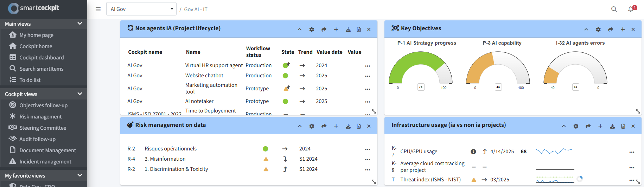The height and width of the screenshot is (187, 644).
Task: Collapse the Cockpit views section
Action: (80, 94)
